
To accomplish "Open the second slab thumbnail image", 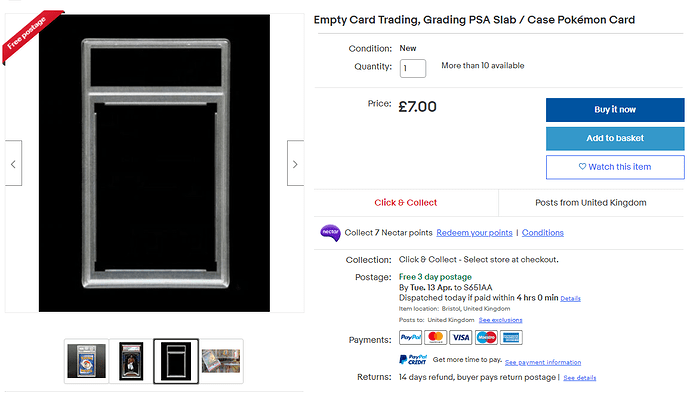I will pos(131,361).
